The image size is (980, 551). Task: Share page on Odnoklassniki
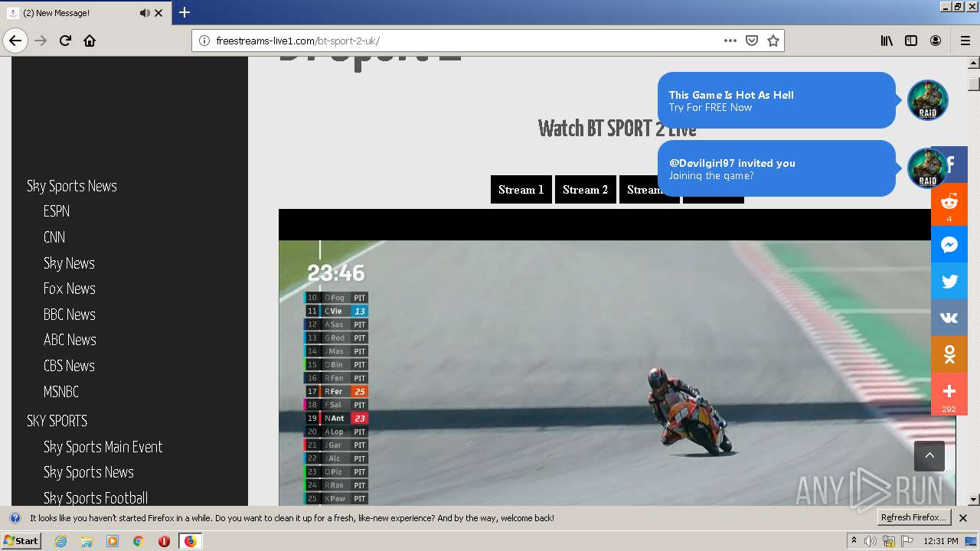click(949, 354)
